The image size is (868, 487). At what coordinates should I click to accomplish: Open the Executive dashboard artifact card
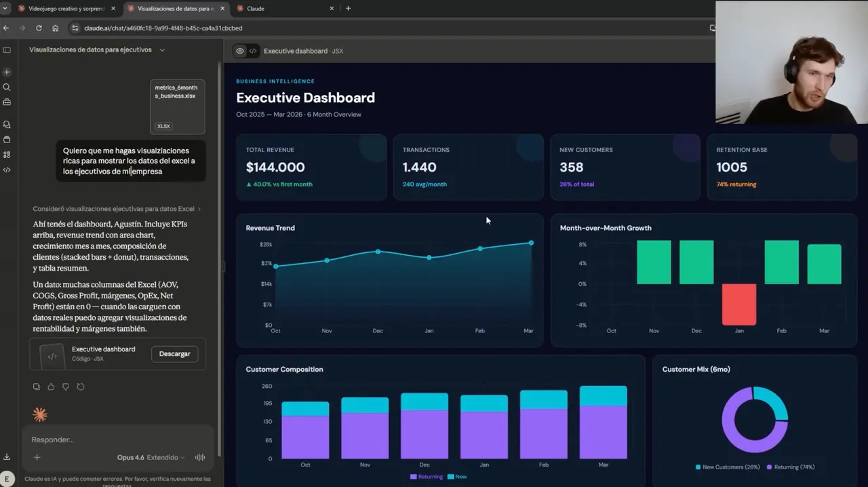117,354
